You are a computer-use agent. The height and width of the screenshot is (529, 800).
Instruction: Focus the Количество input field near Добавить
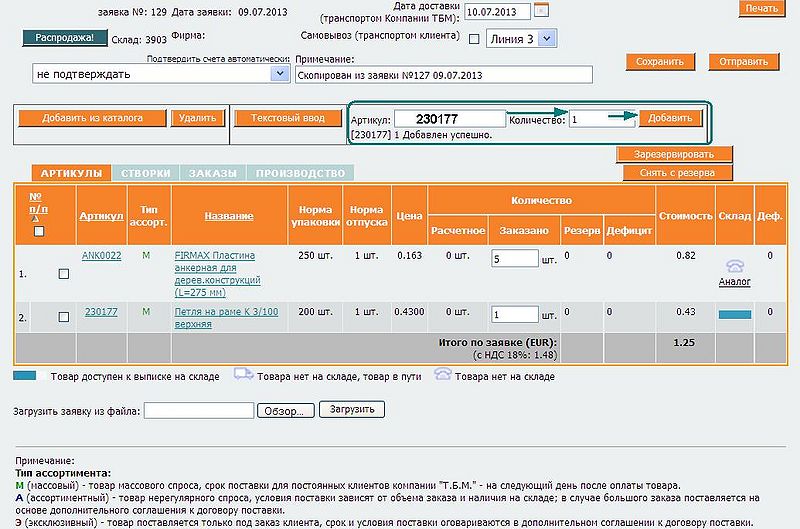pyautogui.click(x=600, y=119)
